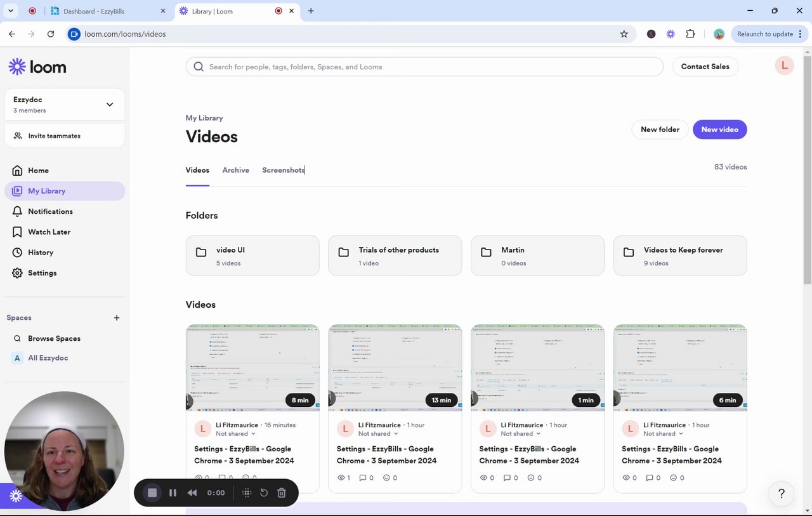Open the Chrome profile avatar
The image size is (812, 516).
click(719, 34)
